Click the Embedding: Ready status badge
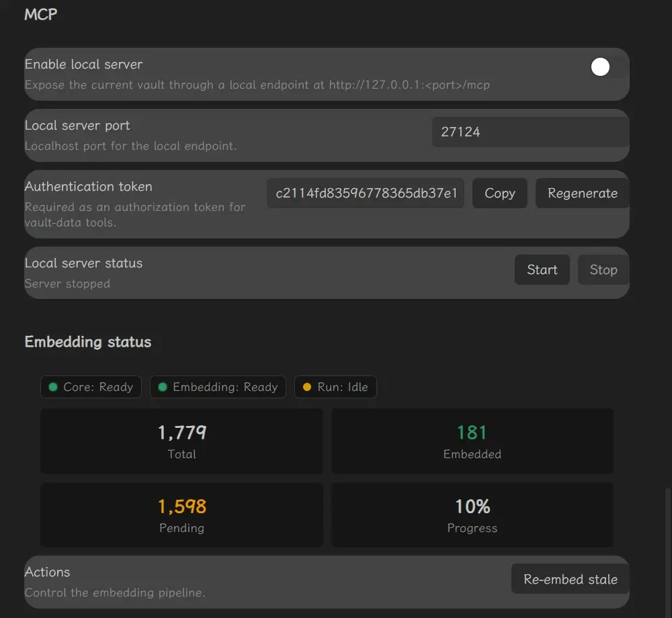This screenshot has width=672, height=618. coord(218,387)
